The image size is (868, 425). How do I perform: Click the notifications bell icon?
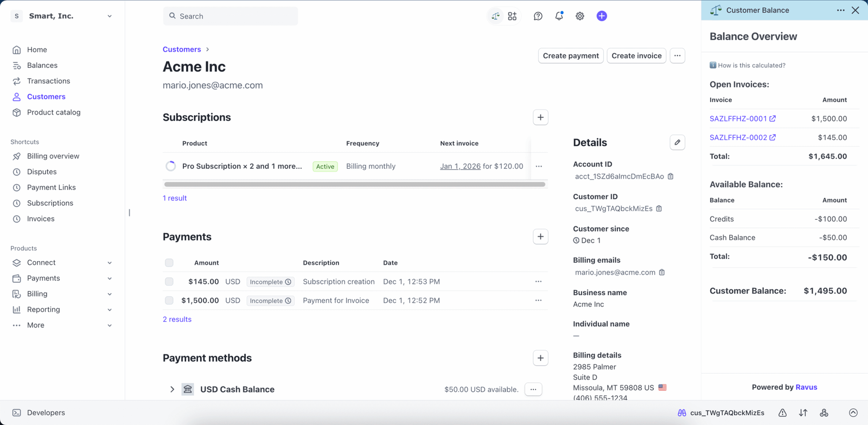[559, 16]
